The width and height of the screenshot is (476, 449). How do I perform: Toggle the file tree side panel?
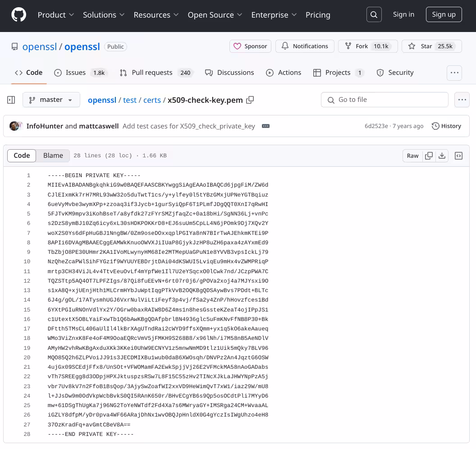[11, 100]
